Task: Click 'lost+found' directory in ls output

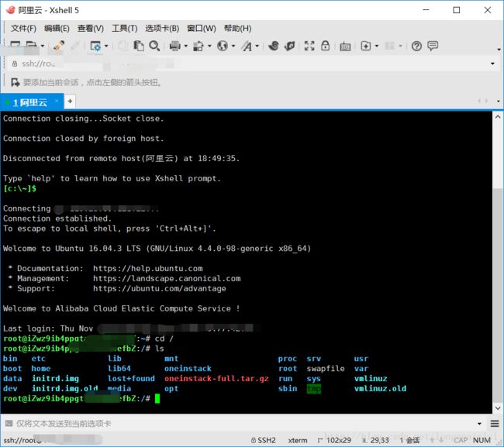Action: point(131,379)
